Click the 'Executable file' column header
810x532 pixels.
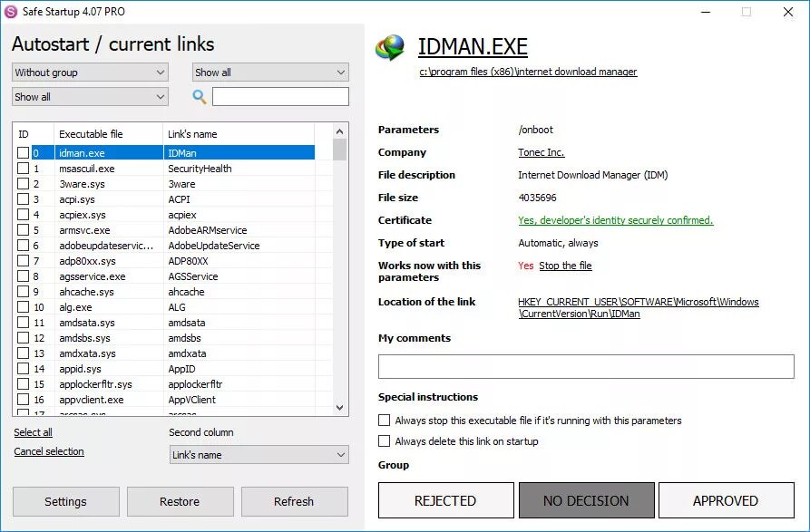click(x=109, y=134)
